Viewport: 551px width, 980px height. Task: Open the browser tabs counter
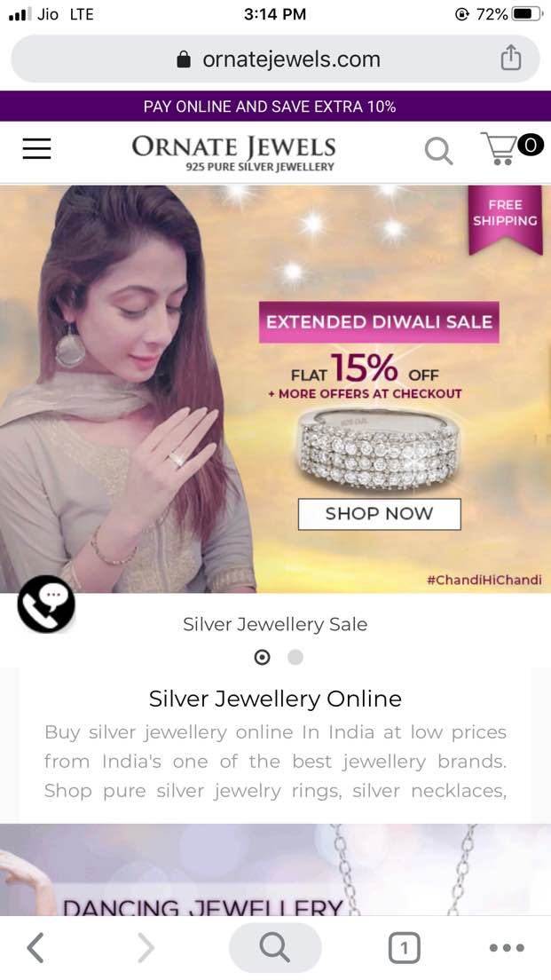pos(405,949)
